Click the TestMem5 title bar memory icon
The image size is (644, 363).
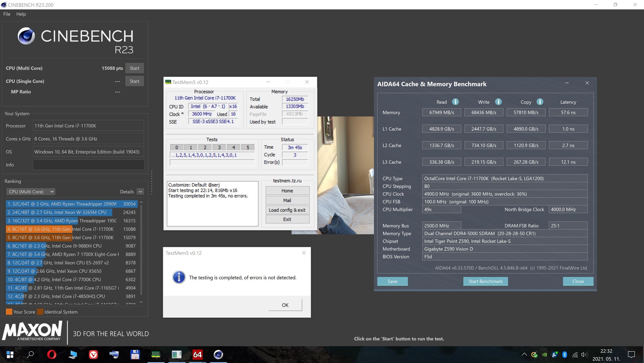168,82
